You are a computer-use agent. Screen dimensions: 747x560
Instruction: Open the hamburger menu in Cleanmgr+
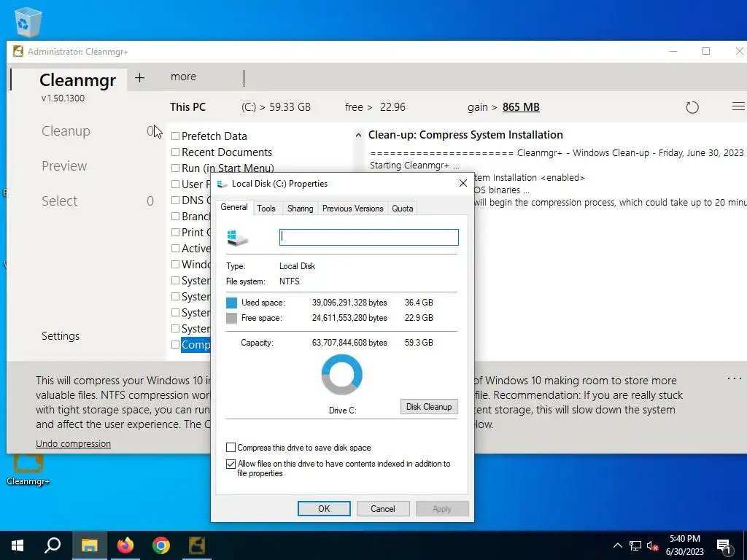pyautogui.click(x=738, y=106)
